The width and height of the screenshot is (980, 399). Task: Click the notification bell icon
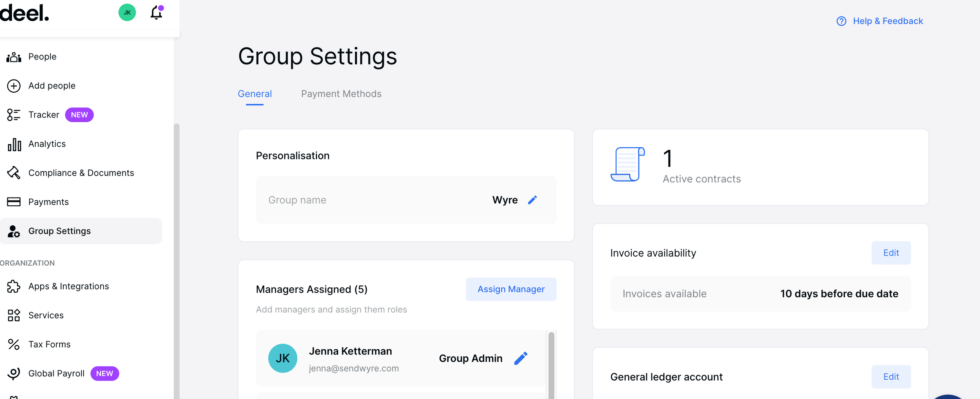(x=156, y=13)
